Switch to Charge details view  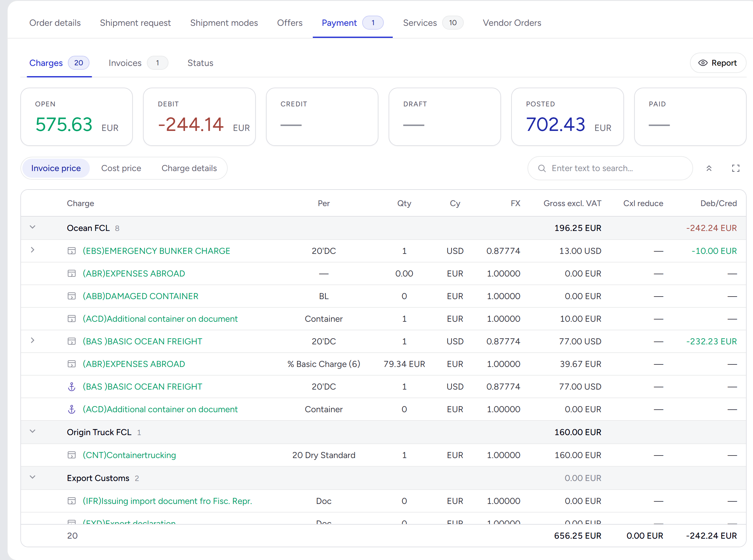[189, 169]
